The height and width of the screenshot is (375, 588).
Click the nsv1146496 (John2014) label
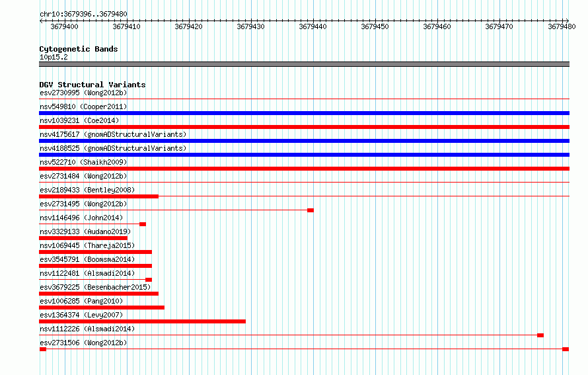(x=81, y=218)
